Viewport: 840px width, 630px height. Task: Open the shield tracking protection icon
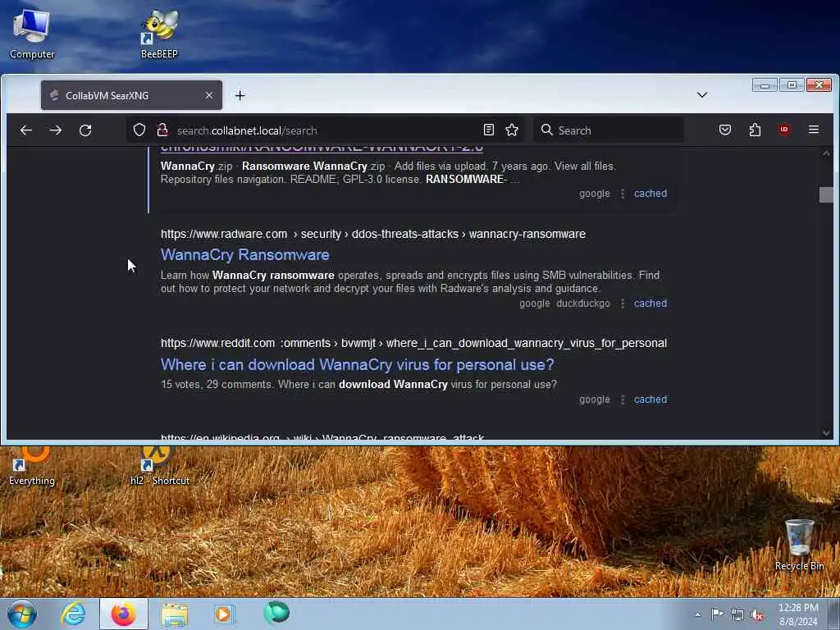pyautogui.click(x=139, y=130)
